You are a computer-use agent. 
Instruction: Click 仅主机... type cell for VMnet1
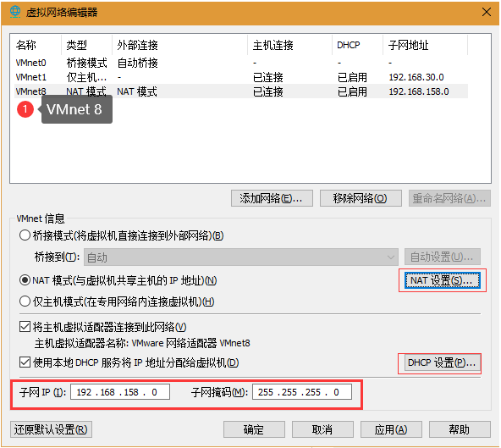tap(86, 77)
